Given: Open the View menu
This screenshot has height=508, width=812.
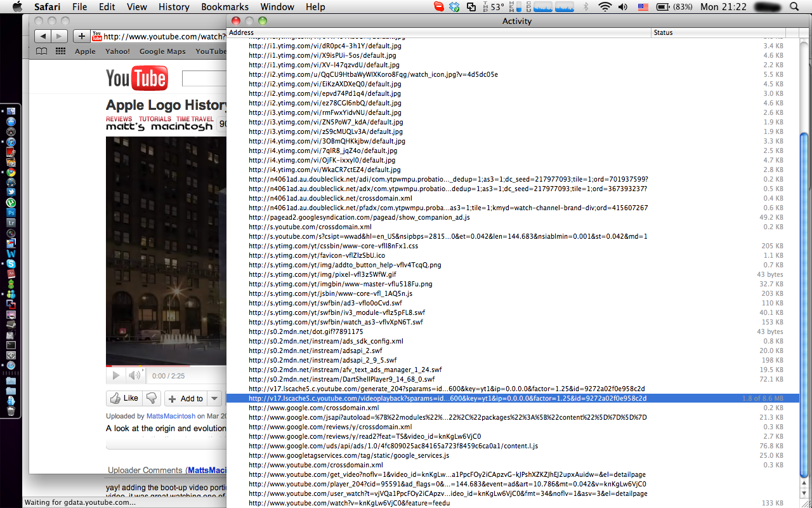Looking at the screenshot, I should (x=137, y=7).
